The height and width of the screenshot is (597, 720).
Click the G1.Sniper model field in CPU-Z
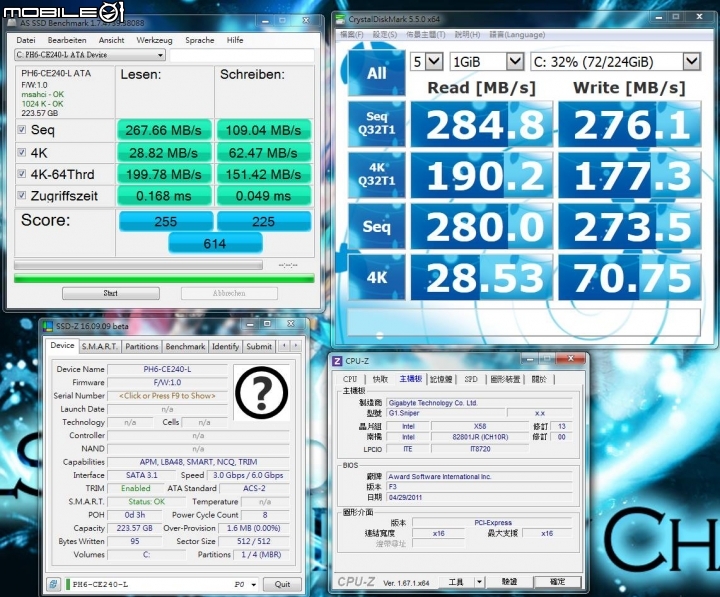(444, 413)
